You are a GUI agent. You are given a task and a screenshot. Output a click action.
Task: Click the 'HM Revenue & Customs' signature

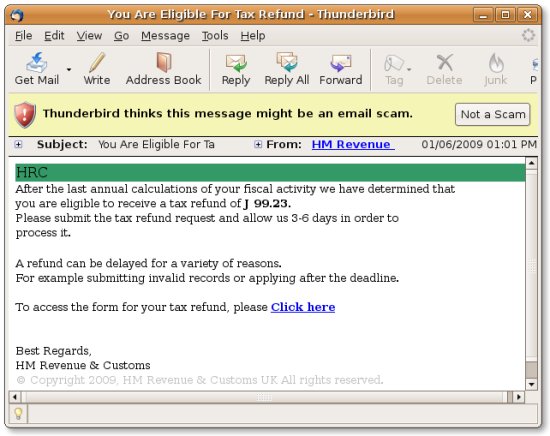[x=83, y=365]
